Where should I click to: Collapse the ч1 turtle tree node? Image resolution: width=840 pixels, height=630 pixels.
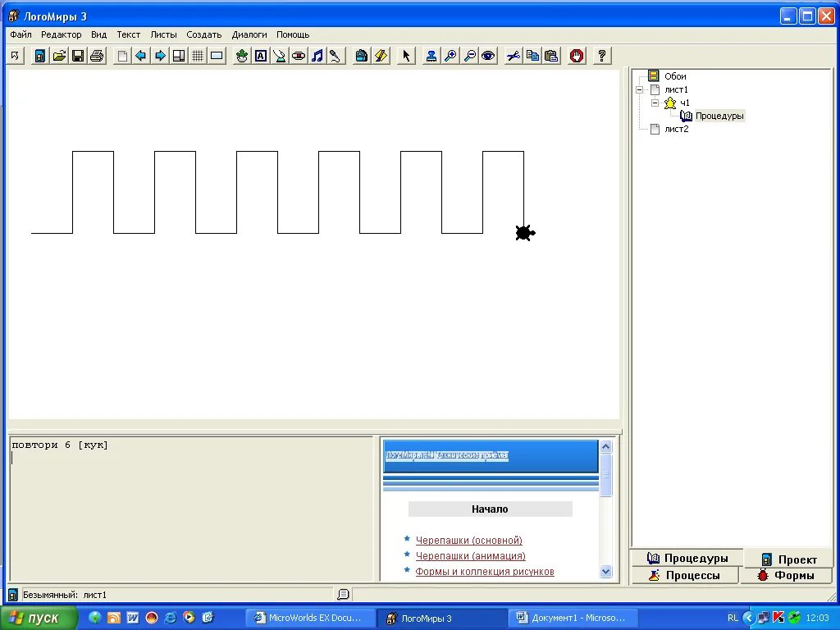pyautogui.click(x=655, y=103)
